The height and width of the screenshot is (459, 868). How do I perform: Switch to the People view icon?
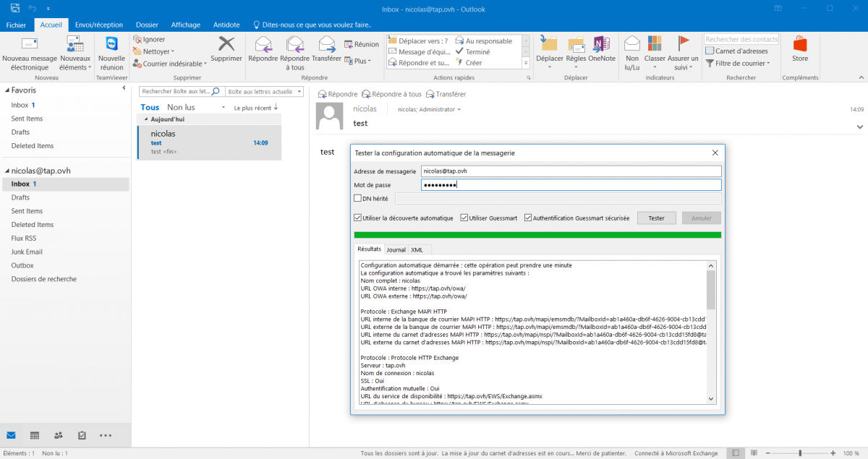[x=59, y=435]
